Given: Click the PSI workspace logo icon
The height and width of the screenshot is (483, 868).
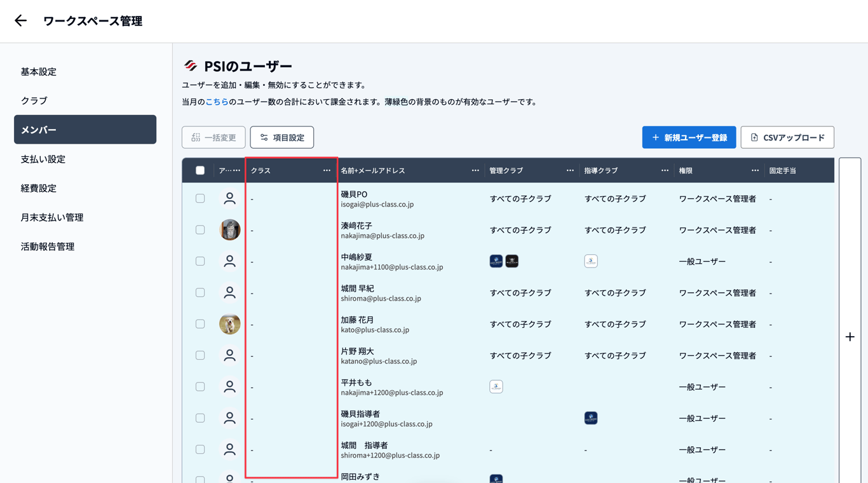Looking at the screenshot, I should click(191, 66).
